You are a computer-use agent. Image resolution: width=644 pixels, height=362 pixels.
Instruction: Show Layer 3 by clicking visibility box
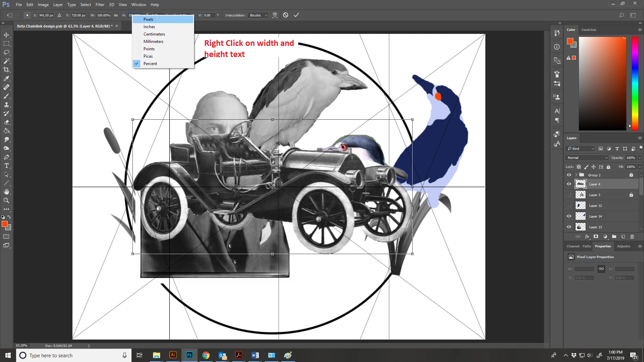(569, 195)
